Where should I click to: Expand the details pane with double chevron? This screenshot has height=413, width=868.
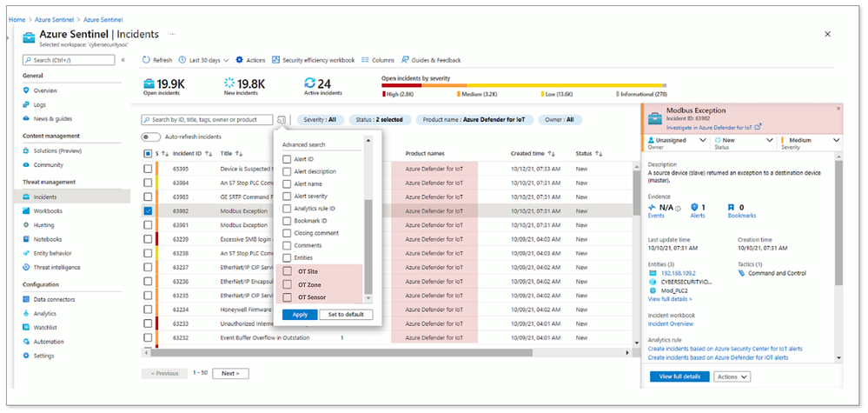(838, 109)
